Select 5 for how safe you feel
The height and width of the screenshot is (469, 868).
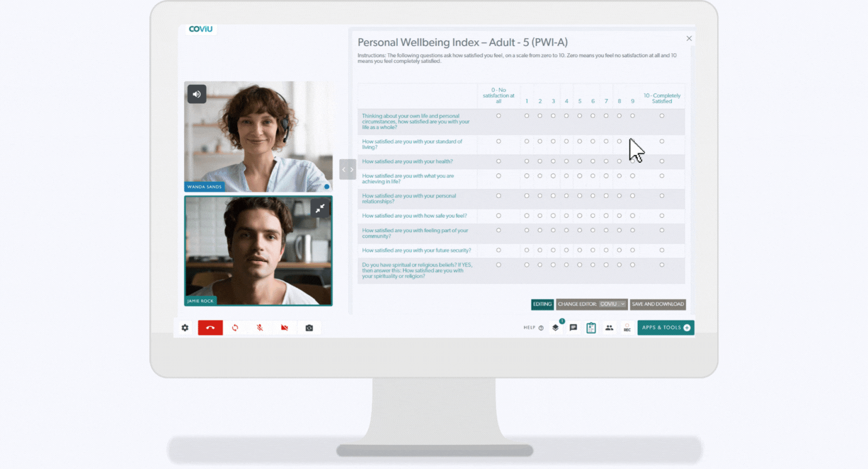point(579,216)
